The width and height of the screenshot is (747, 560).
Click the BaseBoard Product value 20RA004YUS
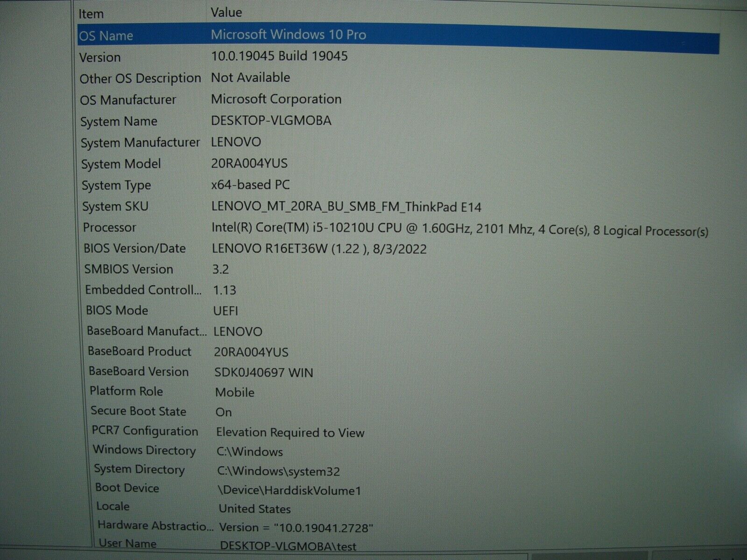tap(251, 352)
